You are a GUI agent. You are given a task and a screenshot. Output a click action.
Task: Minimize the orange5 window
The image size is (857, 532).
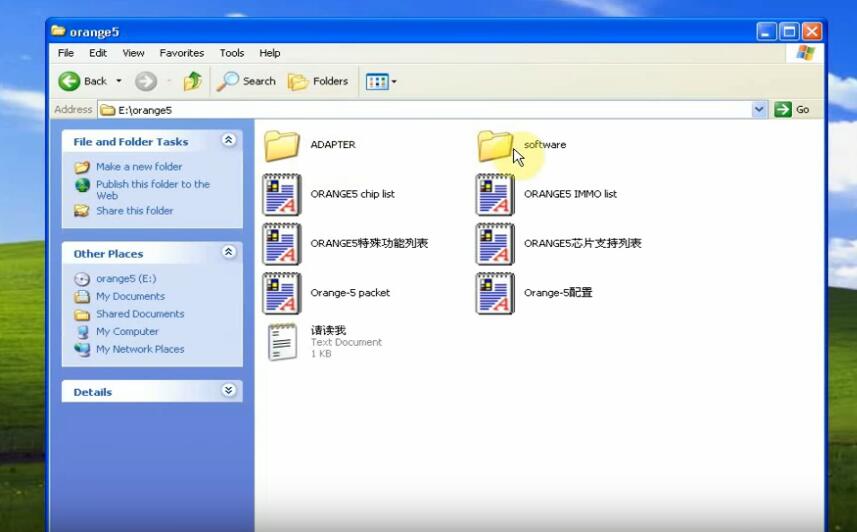(x=766, y=31)
